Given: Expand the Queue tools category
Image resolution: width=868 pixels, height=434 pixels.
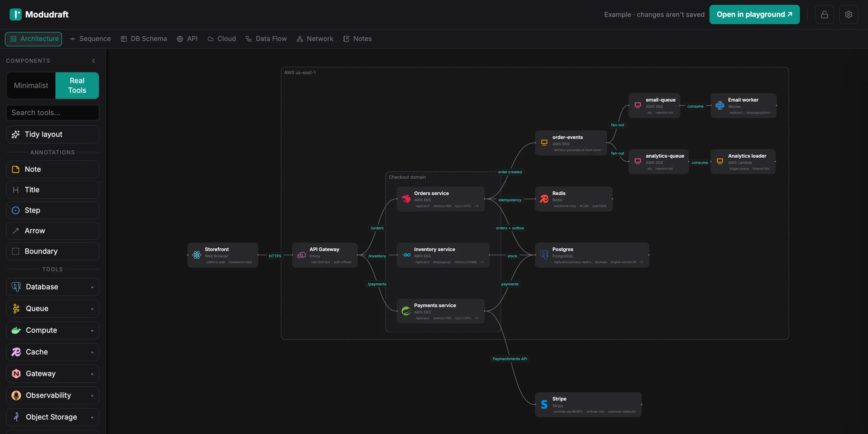Looking at the screenshot, I should [x=52, y=309].
